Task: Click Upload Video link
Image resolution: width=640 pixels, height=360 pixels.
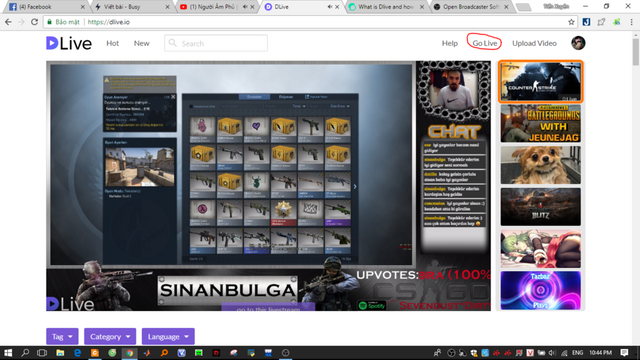Action: tap(534, 43)
